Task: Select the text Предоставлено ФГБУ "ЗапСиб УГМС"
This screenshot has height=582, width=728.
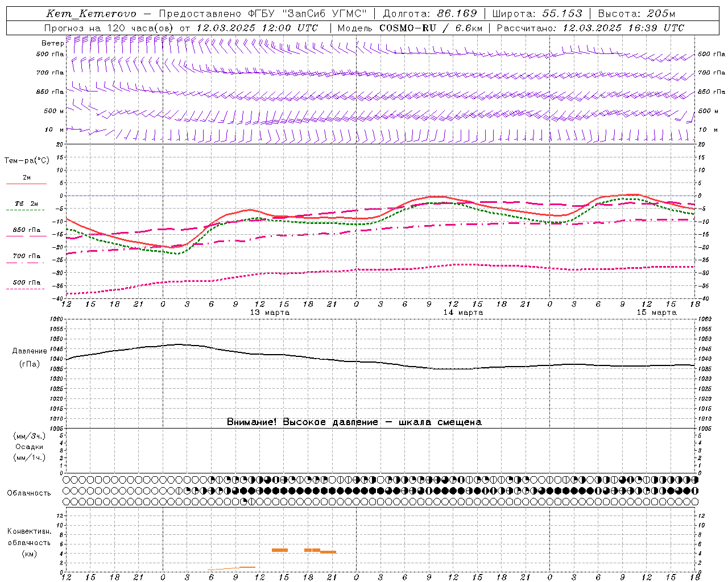Action: (x=263, y=14)
